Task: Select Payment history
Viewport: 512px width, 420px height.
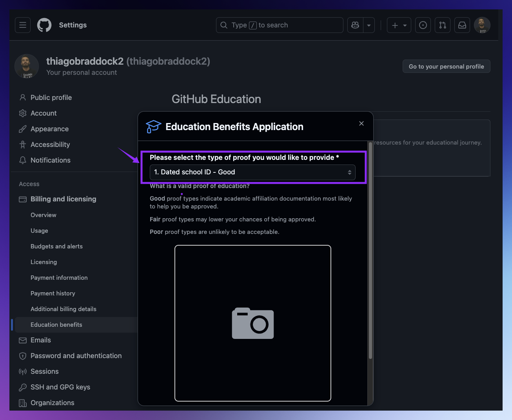Action: pos(53,293)
